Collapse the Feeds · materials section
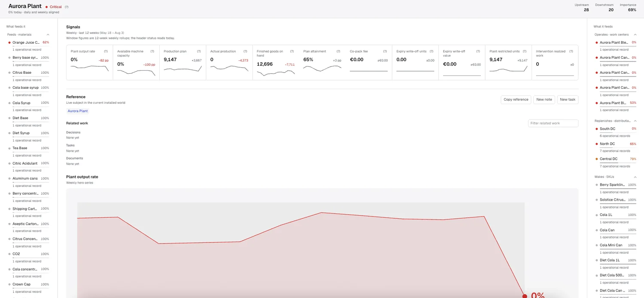The image size is (644, 298). (48, 35)
